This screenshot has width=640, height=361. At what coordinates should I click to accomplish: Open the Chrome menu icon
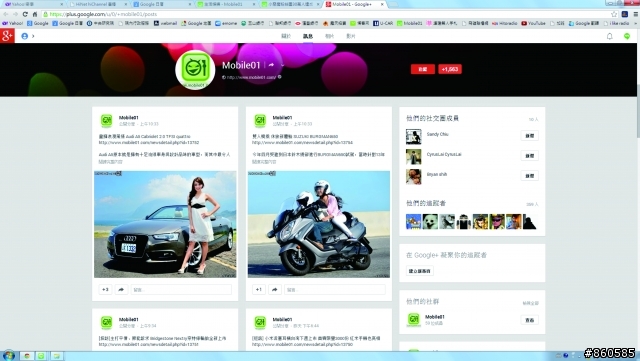tap(636, 14)
